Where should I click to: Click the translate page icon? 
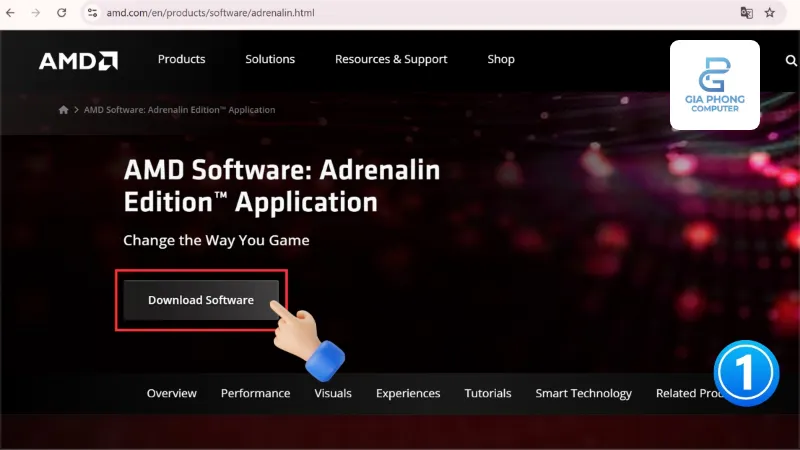point(746,13)
